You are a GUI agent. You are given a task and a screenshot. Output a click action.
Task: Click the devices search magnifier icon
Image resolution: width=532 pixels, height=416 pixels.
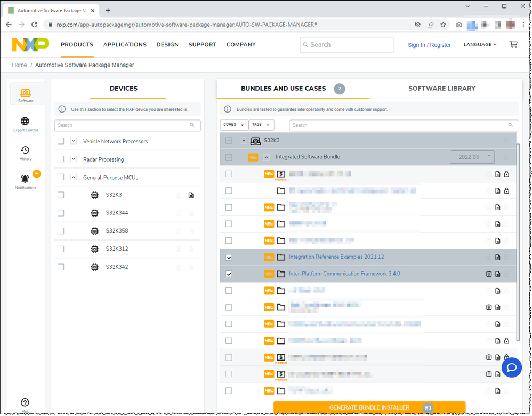192,125
